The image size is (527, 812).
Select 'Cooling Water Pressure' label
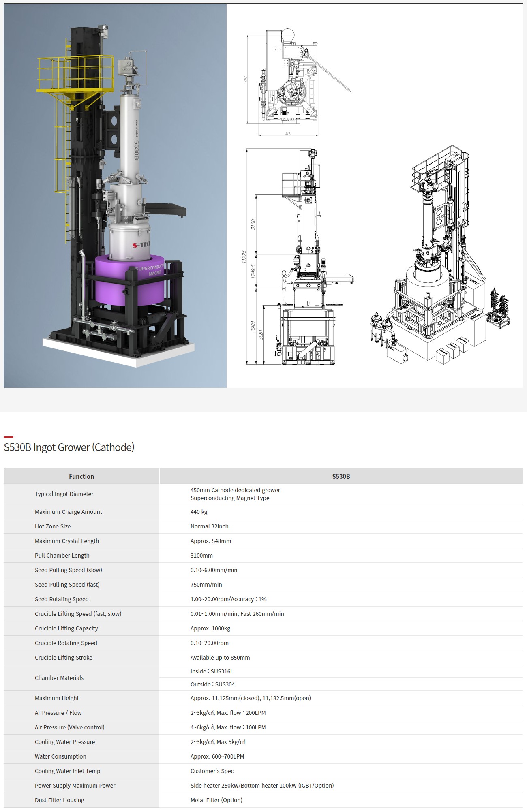click(65, 742)
